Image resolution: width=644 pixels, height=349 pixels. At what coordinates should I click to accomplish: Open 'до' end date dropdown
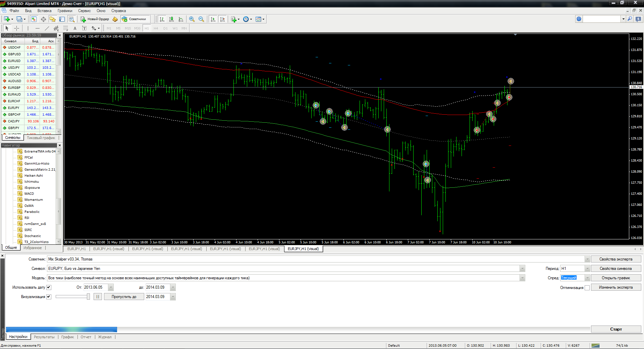173,287
